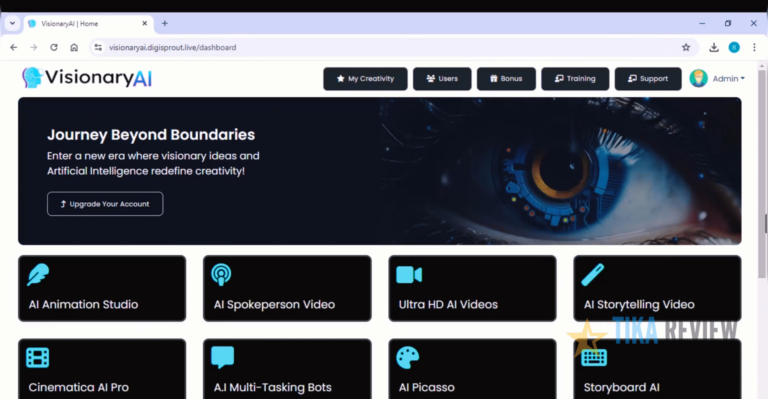Viewport: 768px width, 399px height.
Task: Select the AI Picasso palette icon
Action: tap(408, 357)
